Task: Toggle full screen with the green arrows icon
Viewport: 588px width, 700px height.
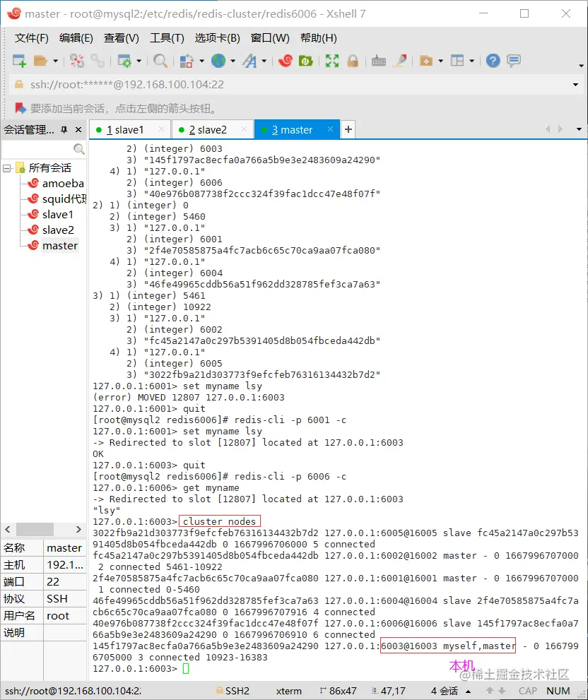Action: [332, 60]
